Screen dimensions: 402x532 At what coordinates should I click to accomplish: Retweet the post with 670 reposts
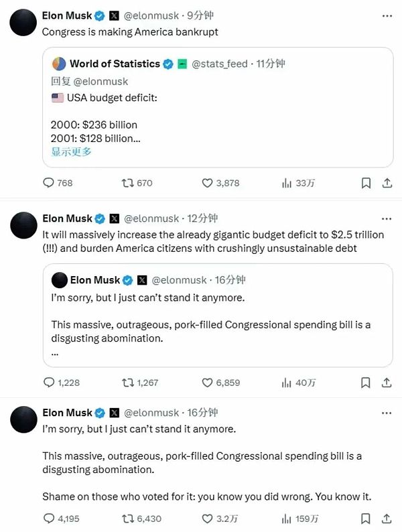click(126, 183)
